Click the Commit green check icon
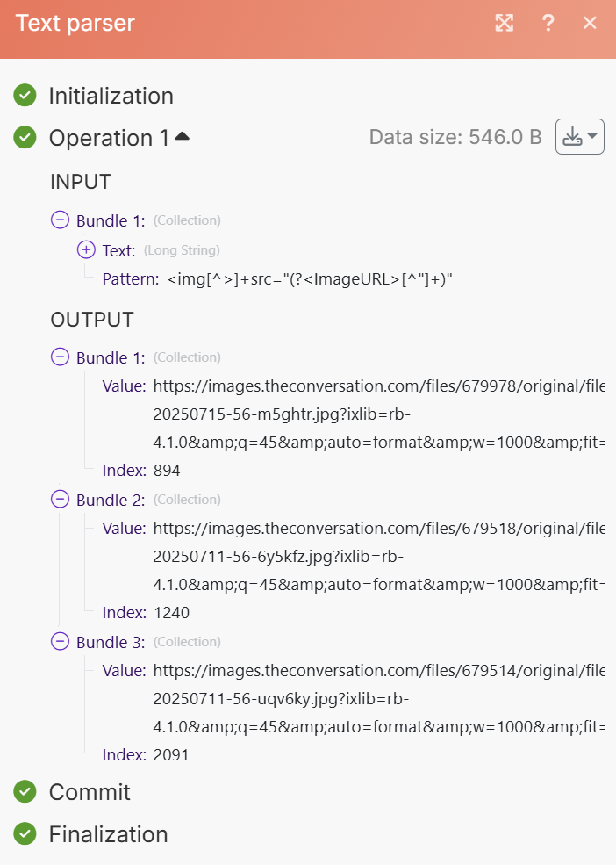616x865 pixels. (25, 792)
